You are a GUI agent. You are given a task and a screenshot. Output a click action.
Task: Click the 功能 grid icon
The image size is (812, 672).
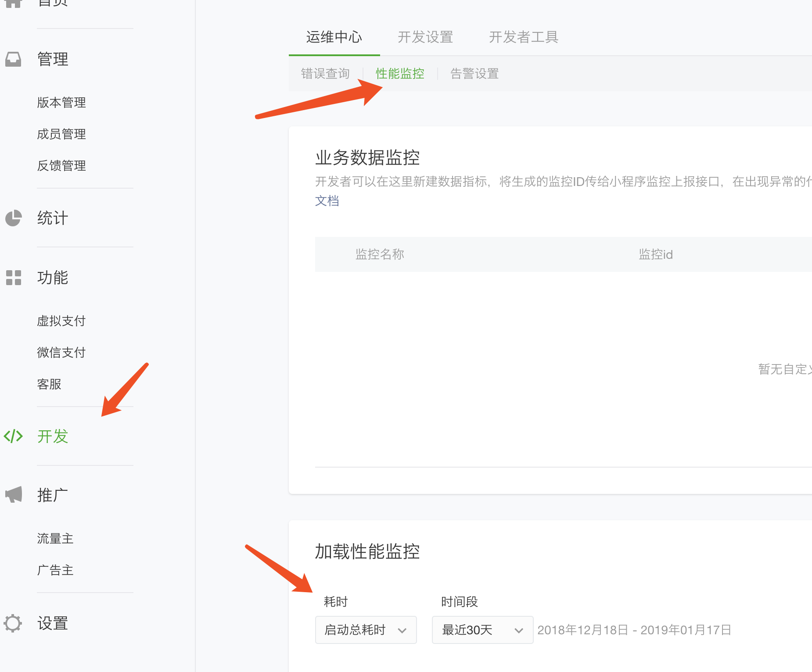[x=13, y=278]
